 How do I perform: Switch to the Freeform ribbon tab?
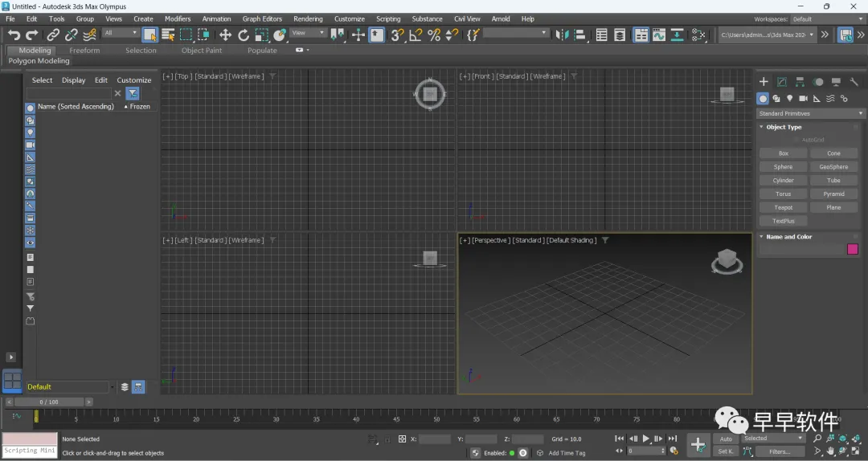pos(84,50)
